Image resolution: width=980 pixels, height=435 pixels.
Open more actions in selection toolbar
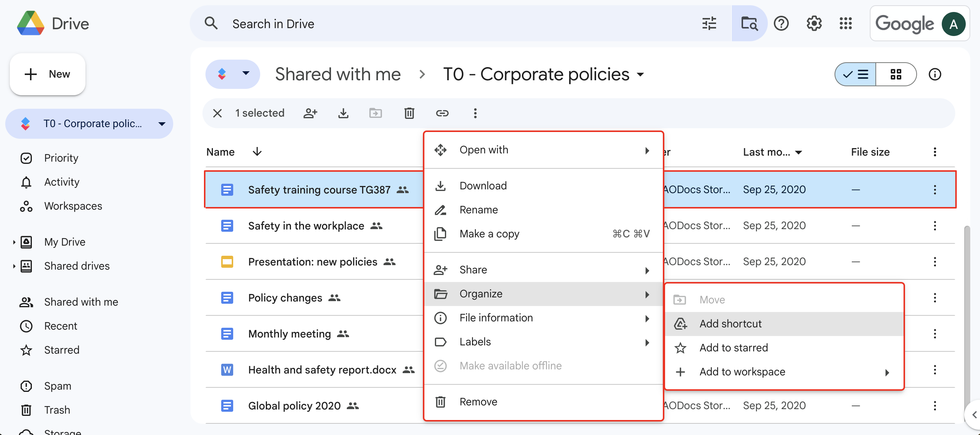click(475, 113)
